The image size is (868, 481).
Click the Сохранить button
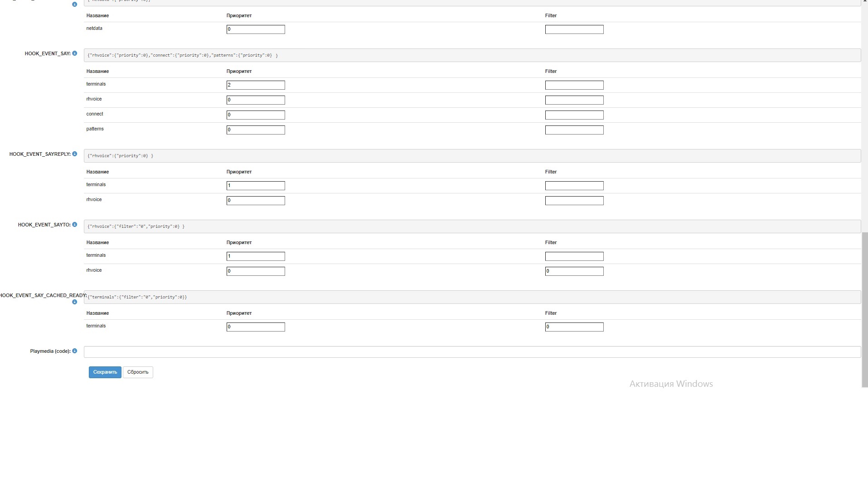coord(105,372)
